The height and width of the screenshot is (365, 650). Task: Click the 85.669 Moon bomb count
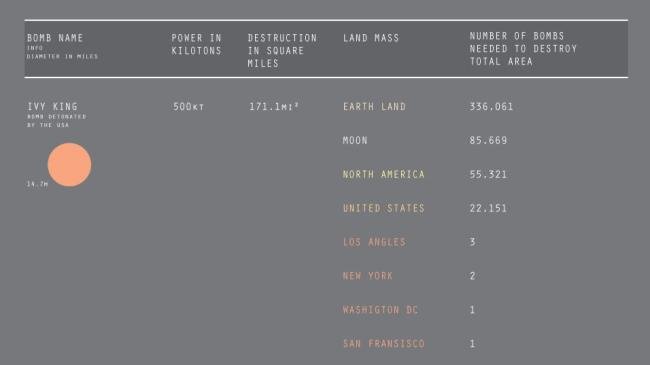coord(488,141)
